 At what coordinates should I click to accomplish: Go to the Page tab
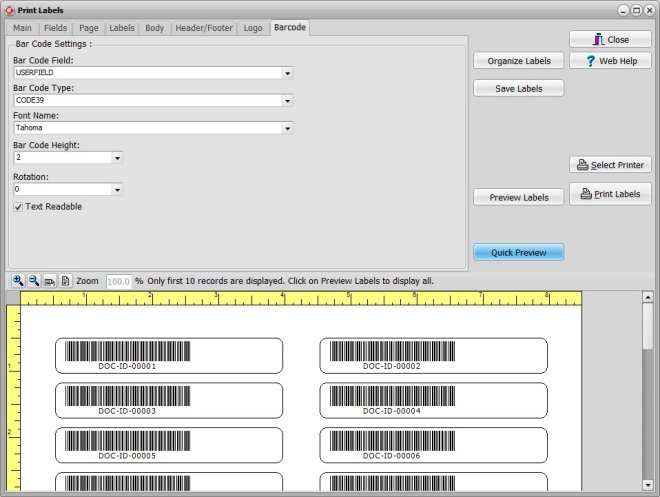[88, 28]
